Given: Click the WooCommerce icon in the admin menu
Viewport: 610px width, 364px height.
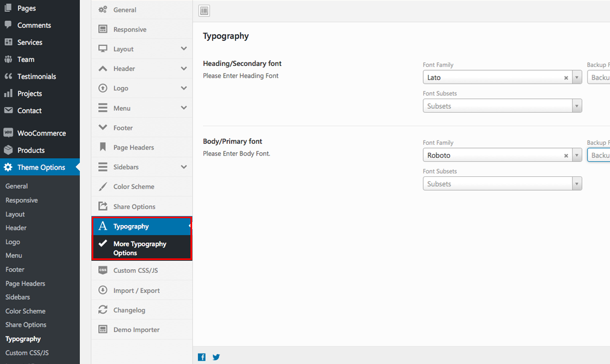Looking at the screenshot, I should click(x=8, y=132).
